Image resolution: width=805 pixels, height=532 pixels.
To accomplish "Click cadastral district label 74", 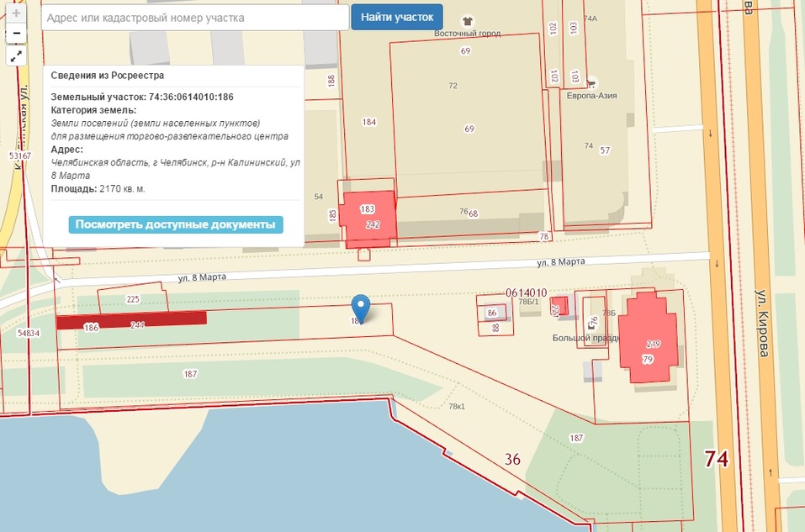I will coord(716,459).
